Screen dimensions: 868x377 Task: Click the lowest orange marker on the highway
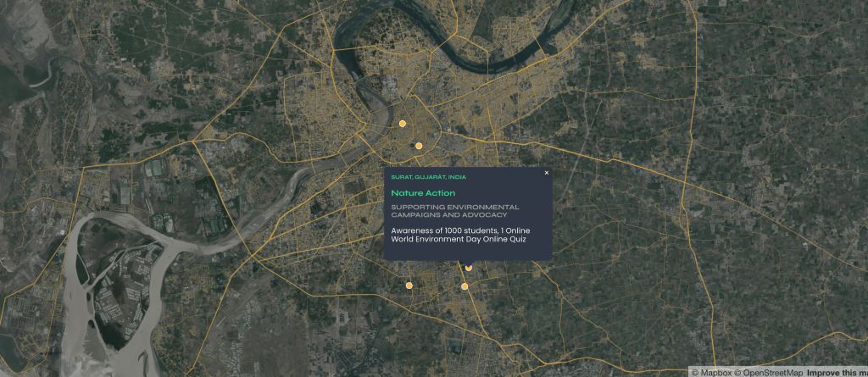coord(465,286)
